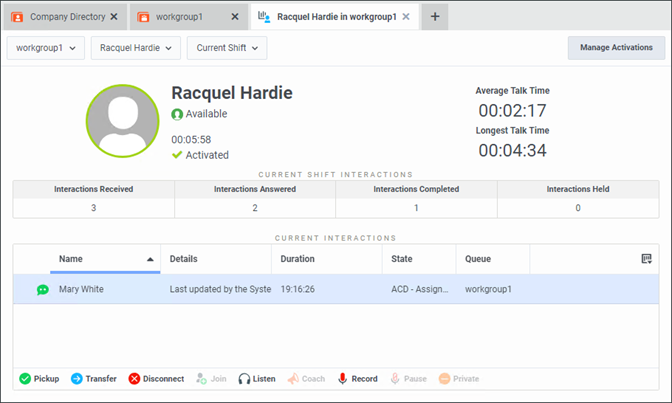This screenshot has width=672, height=403.
Task: Expand the workgroup1 dropdown
Action: point(47,48)
